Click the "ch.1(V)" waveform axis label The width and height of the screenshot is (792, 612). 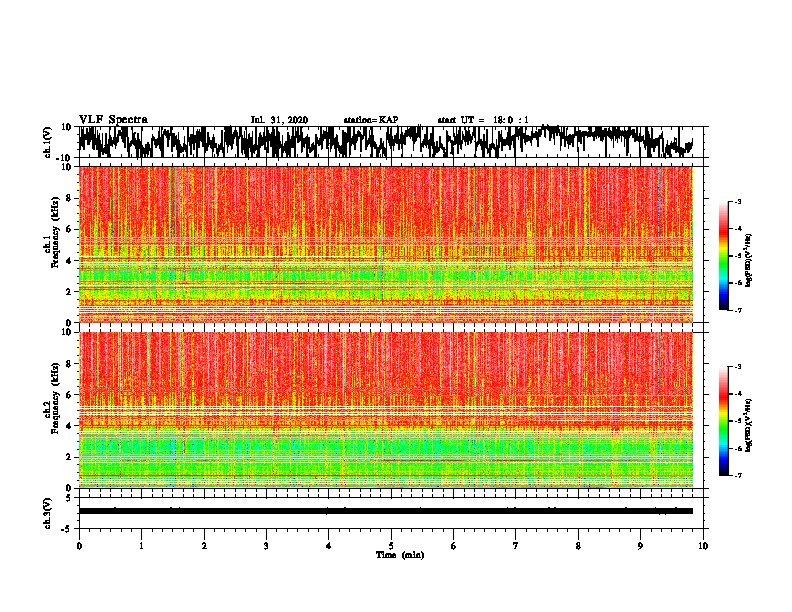click(x=48, y=142)
